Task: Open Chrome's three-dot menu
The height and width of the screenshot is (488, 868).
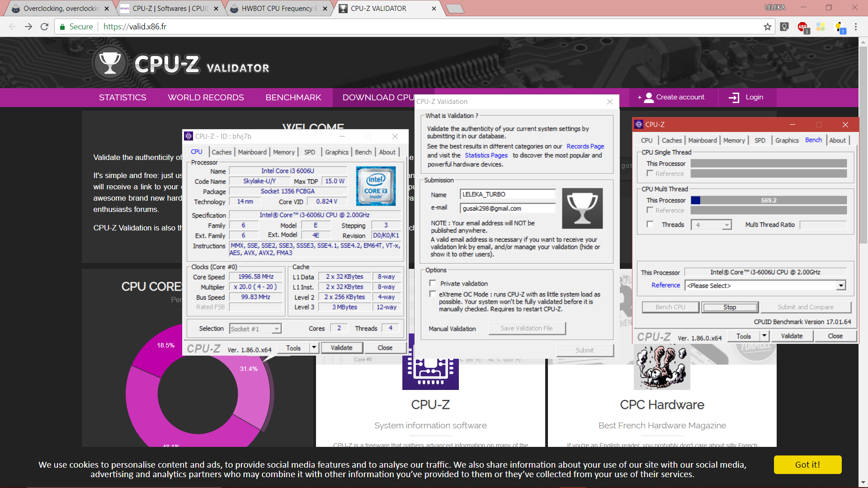Action: [856, 27]
